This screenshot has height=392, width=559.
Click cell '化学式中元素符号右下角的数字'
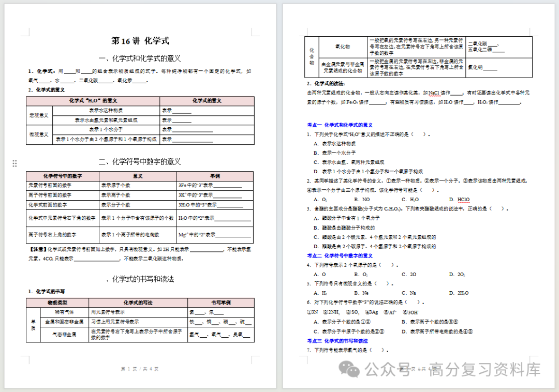pyautogui.click(x=62, y=218)
